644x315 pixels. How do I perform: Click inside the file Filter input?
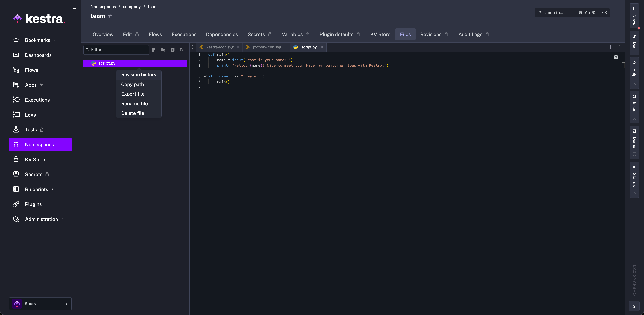coord(116,50)
